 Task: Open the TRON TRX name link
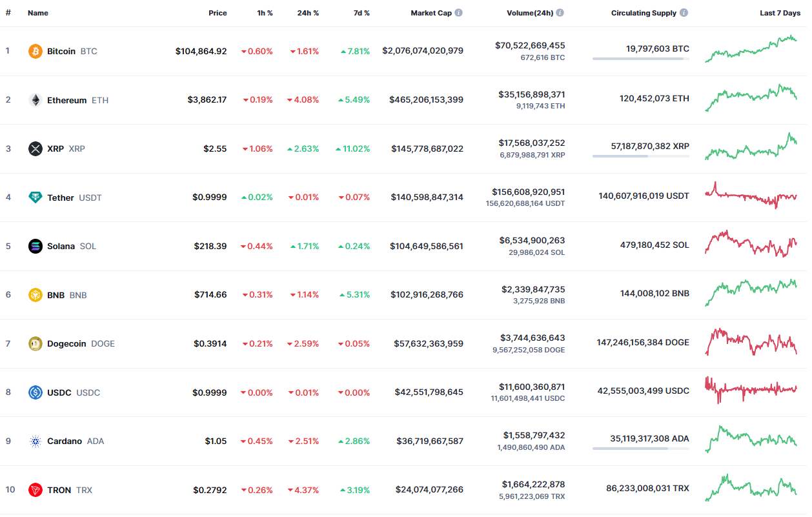coord(70,490)
